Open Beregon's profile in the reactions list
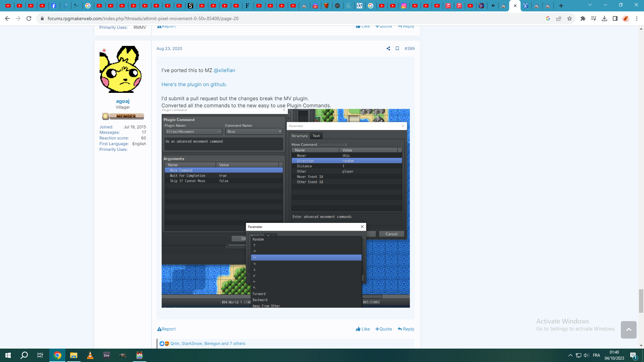The height and width of the screenshot is (362, 644). 212,344
